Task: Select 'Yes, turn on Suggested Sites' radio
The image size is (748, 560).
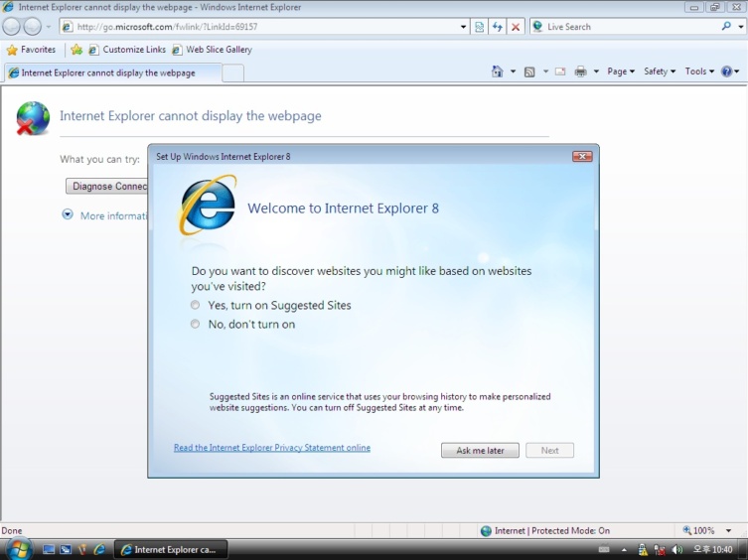Action: click(195, 305)
